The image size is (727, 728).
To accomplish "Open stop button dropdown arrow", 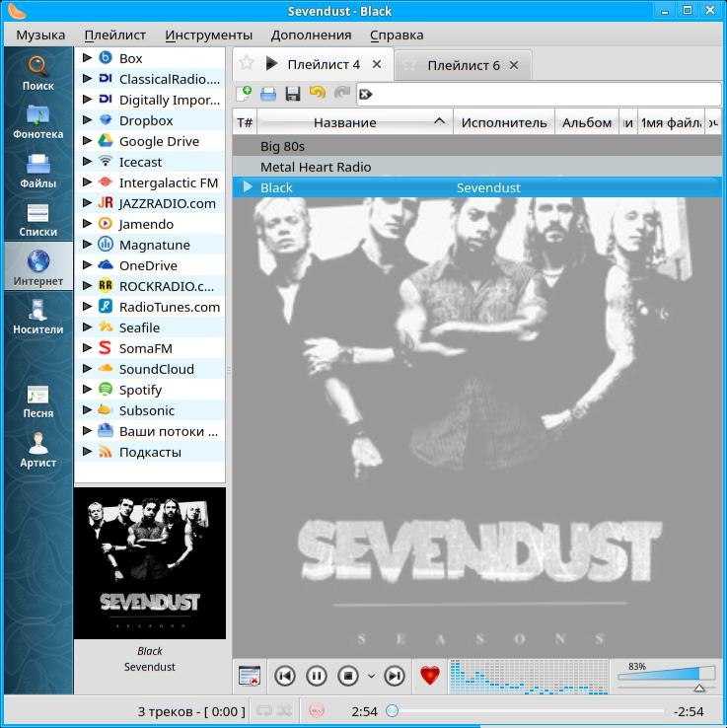I will coord(371,676).
